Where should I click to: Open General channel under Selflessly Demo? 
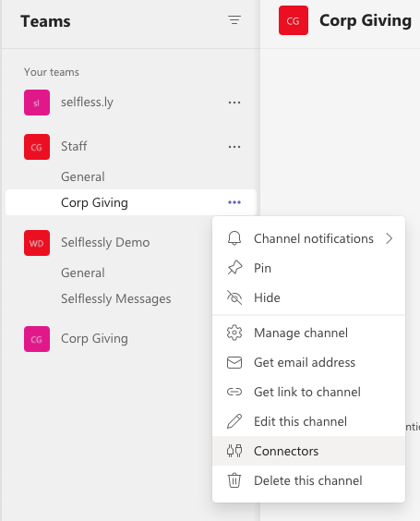[83, 273]
